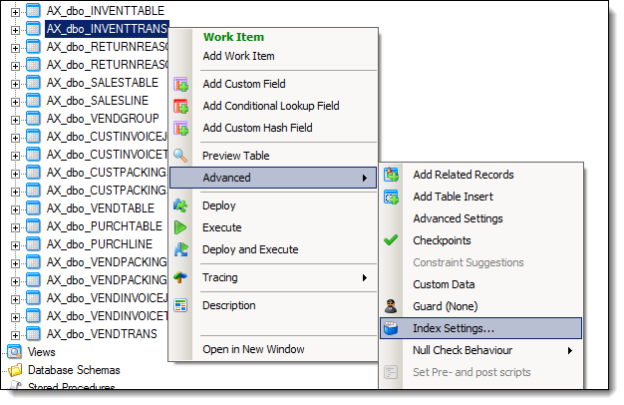The width and height of the screenshot is (624, 405).
Task: Click the Views node icon
Action: pyautogui.click(x=15, y=352)
